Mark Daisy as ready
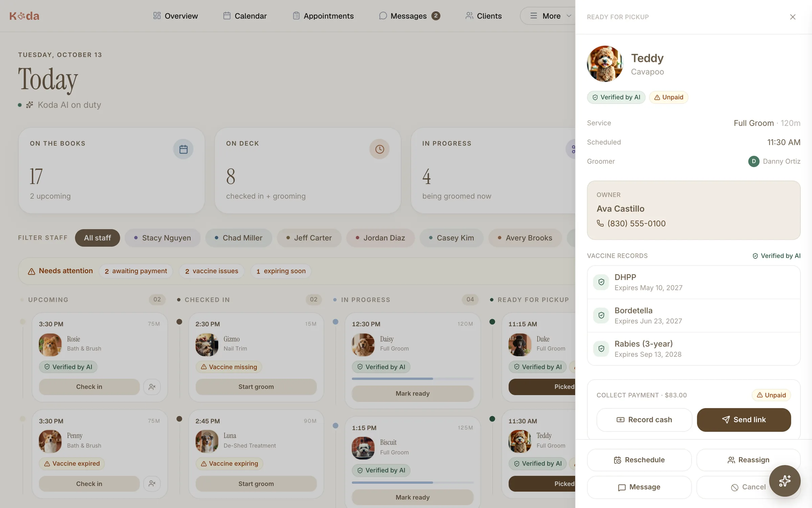The height and width of the screenshot is (508, 812). 412,394
